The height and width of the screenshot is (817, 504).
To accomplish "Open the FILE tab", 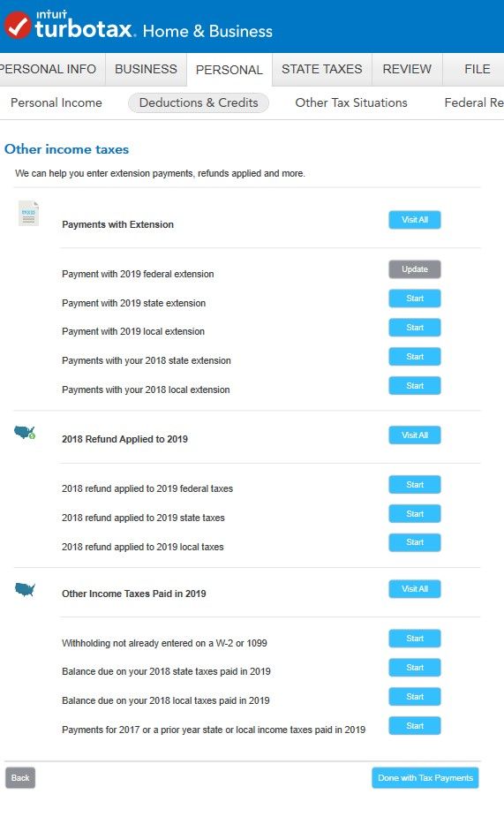I will [477, 69].
